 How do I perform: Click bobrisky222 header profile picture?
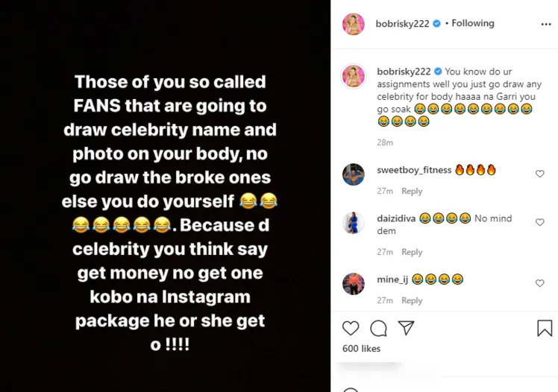(x=353, y=24)
